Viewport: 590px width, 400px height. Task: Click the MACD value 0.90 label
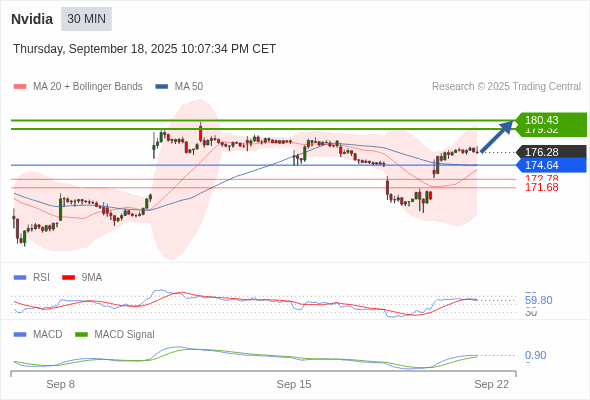pyautogui.click(x=535, y=355)
